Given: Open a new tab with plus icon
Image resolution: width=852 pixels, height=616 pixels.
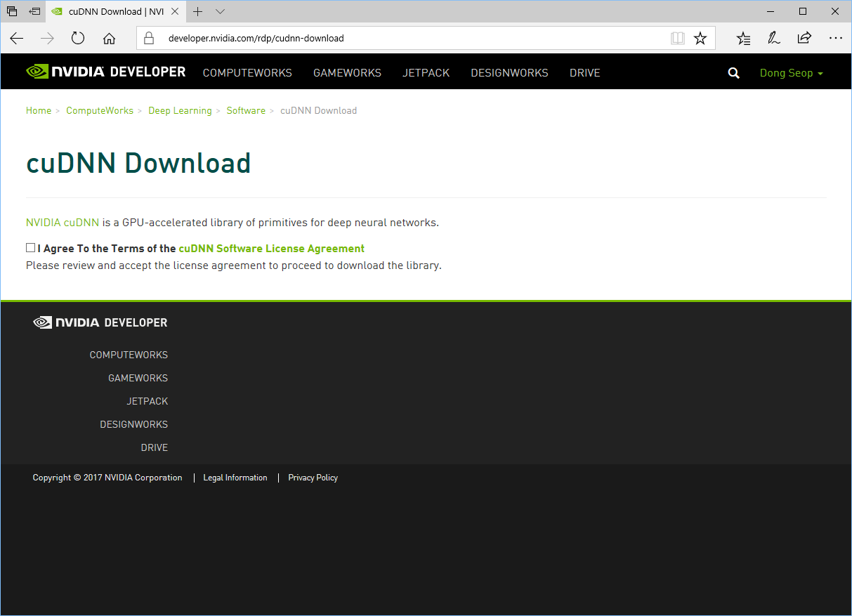Looking at the screenshot, I should (198, 11).
